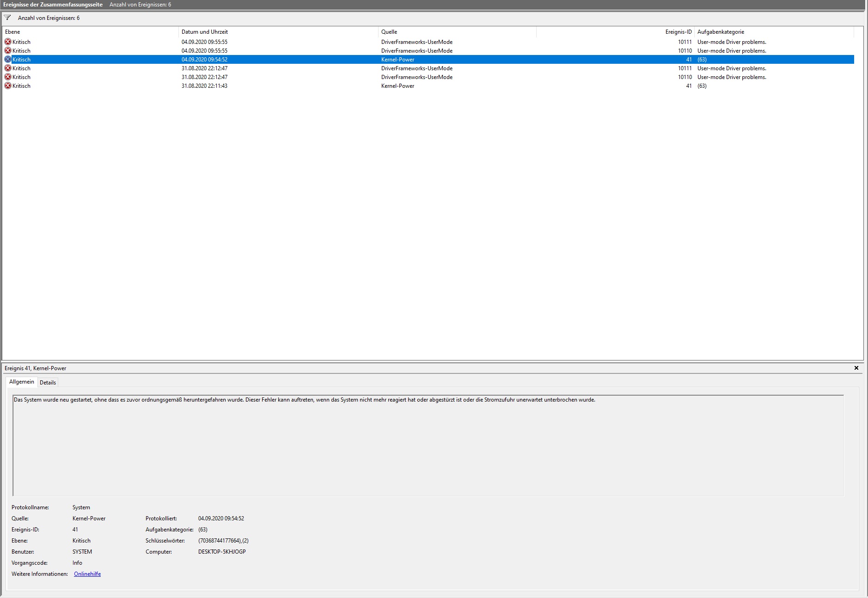Select DriverFrameworks-UserMode event 10111 from 04.09.2020
This screenshot has height=598, width=868.
click(x=428, y=42)
